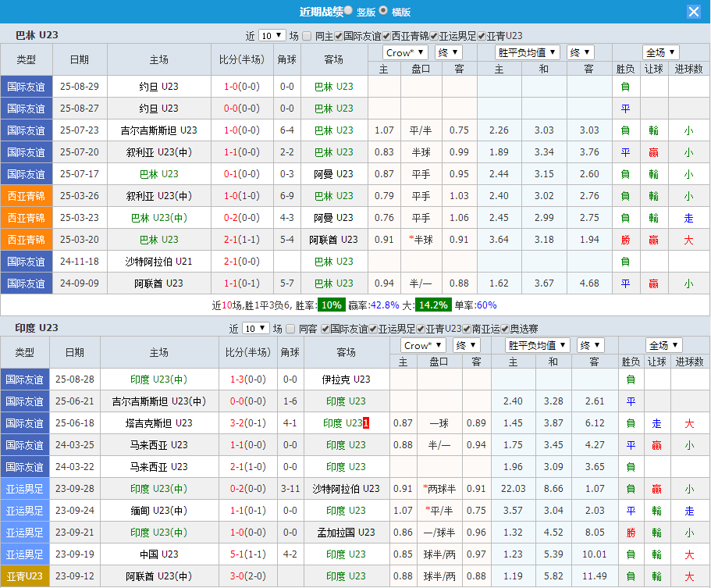Open the 终 dropdown next to Crow*
711x588 pixels.
pos(448,52)
